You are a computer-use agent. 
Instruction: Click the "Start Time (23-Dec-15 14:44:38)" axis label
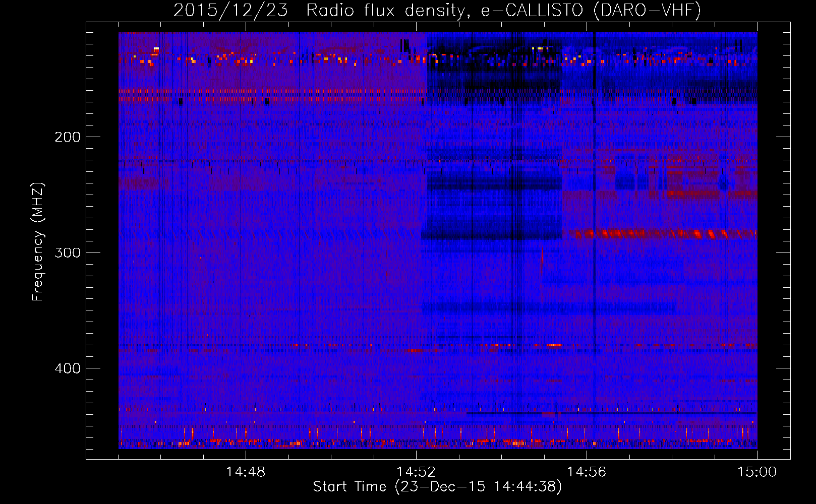[x=437, y=487]
